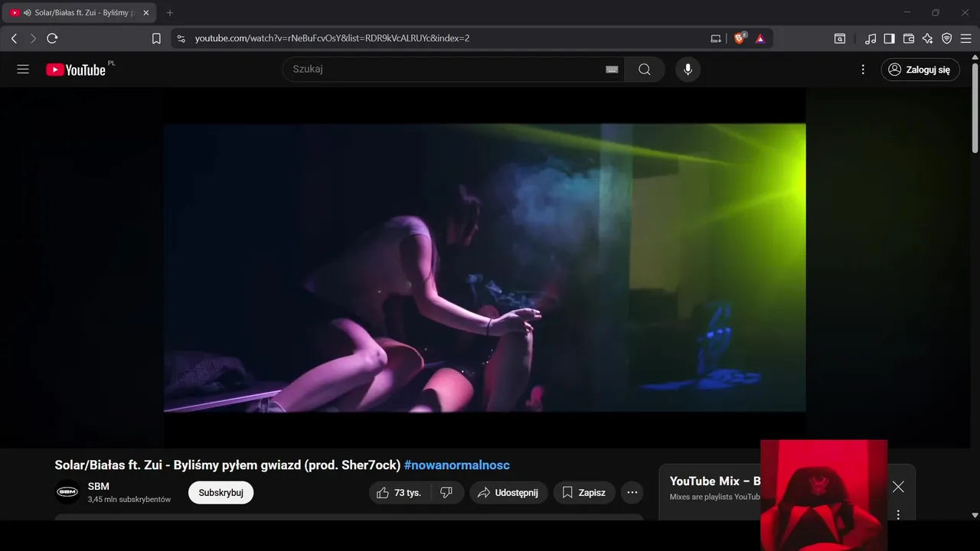This screenshot has height=551, width=980.
Task: Open media control music note icon
Action: coord(871,38)
